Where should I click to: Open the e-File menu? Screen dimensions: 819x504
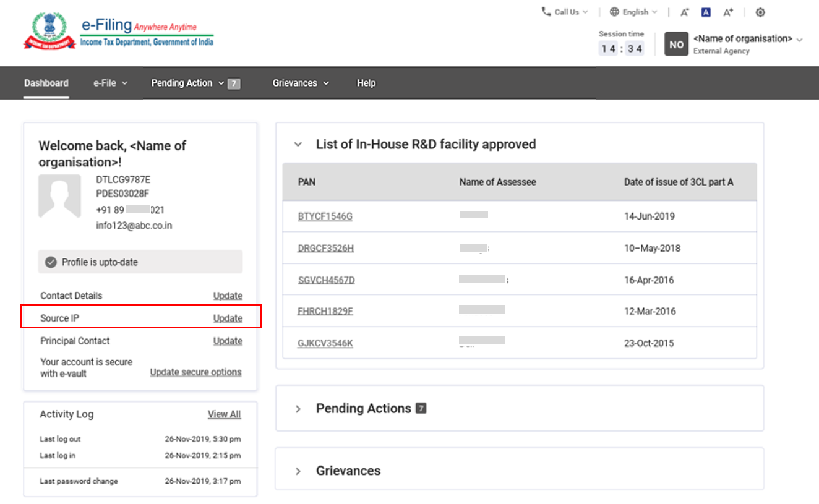pyautogui.click(x=110, y=83)
